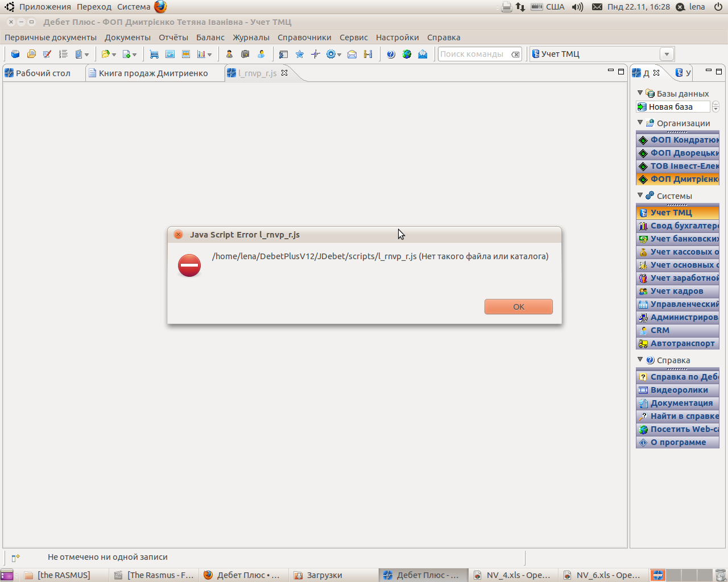Open the CRM system

click(678, 330)
